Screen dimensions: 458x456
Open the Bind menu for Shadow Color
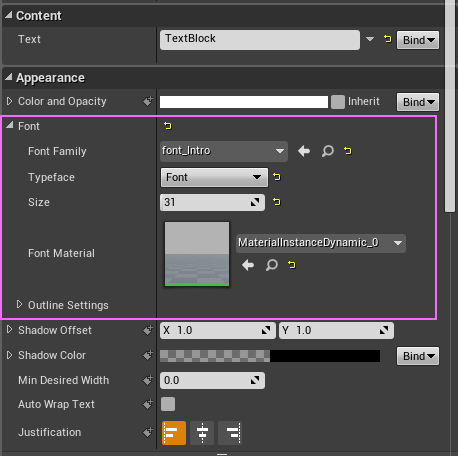tap(418, 356)
